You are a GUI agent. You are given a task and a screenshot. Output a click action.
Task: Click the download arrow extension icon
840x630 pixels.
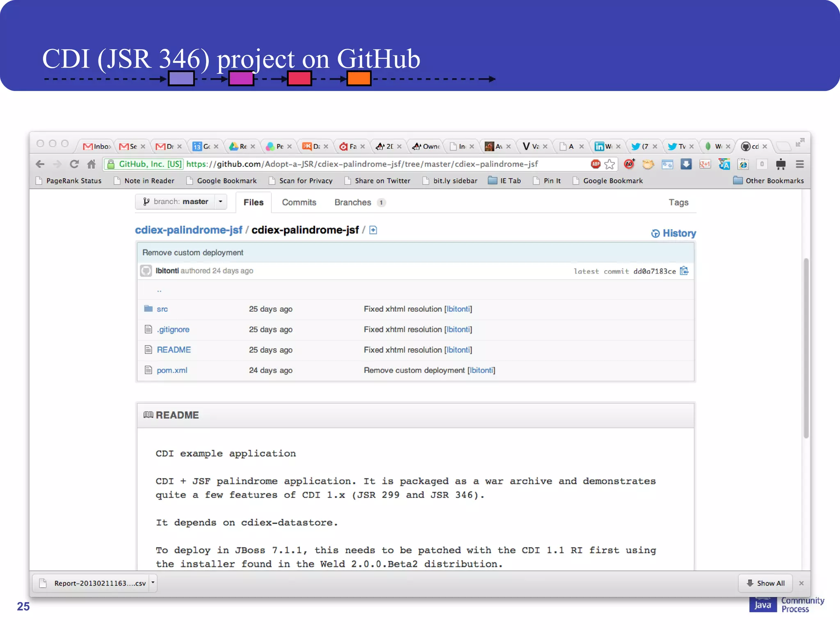[x=686, y=164]
